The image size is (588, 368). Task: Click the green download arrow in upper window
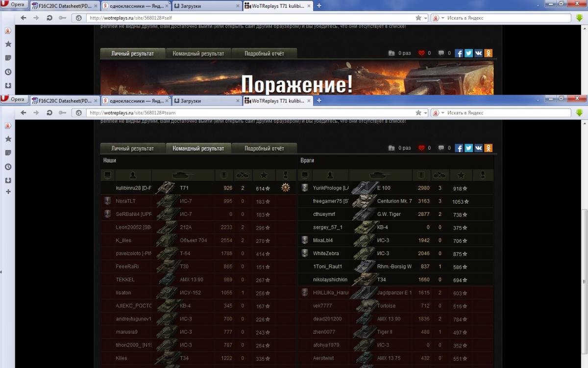[x=580, y=18]
